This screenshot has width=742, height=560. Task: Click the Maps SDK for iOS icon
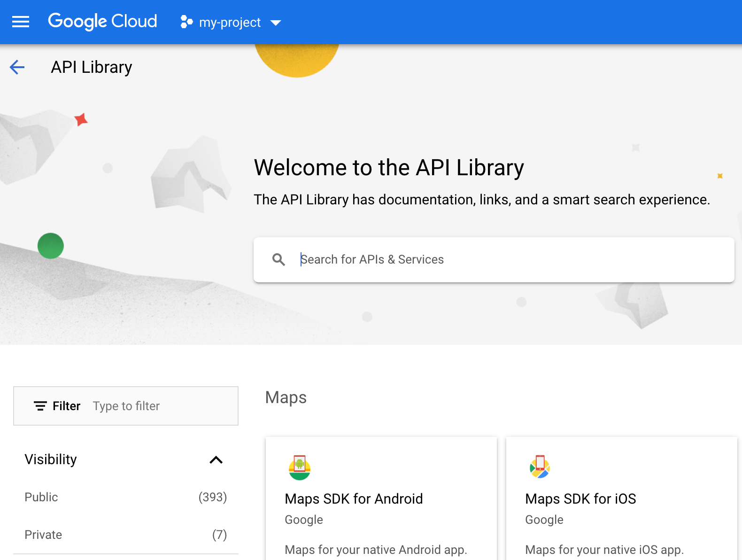tap(540, 467)
